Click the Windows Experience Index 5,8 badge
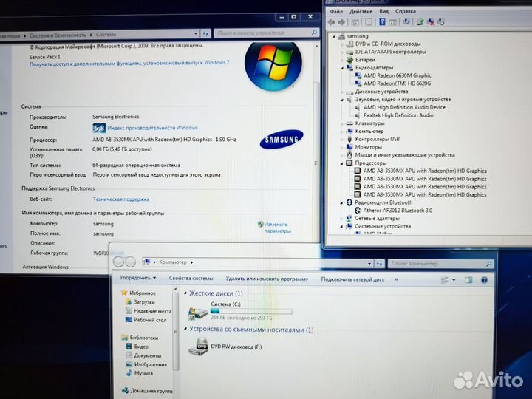This screenshot has height=399, width=532. click(99, 129)
